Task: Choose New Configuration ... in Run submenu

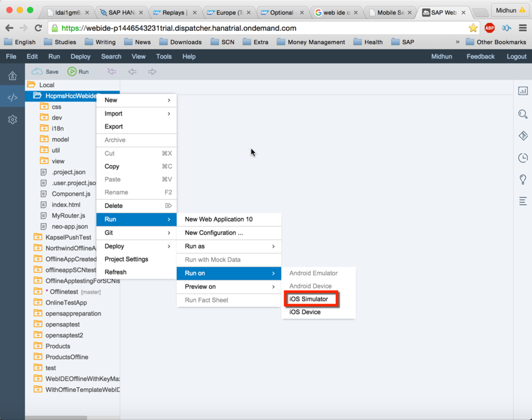Action: (229, 233)
